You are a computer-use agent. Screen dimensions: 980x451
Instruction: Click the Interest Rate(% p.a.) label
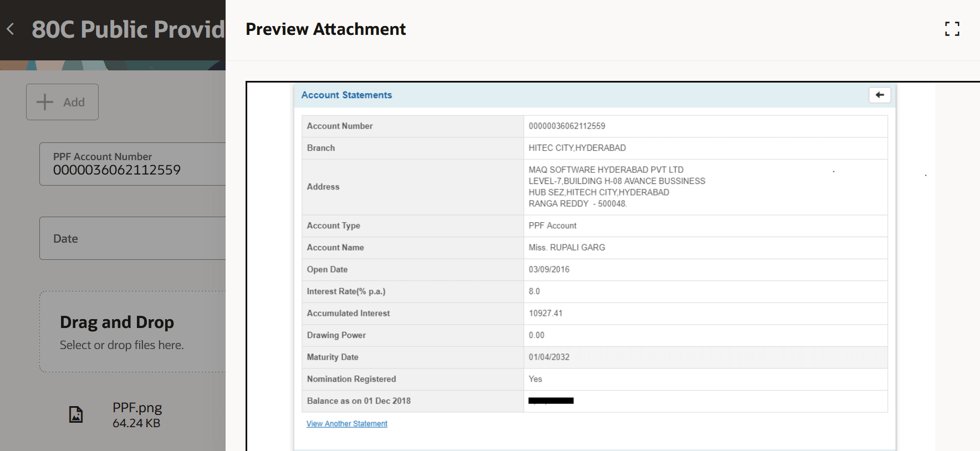tap(346, 291)
